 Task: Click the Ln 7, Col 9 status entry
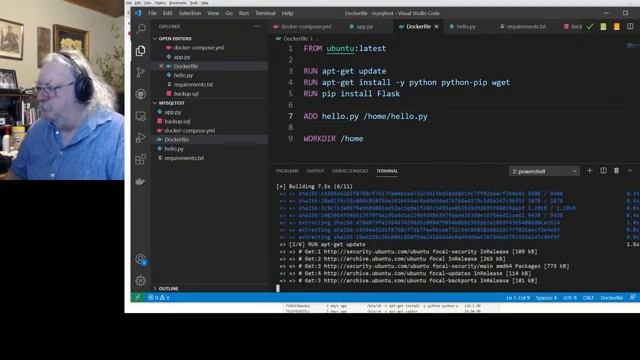tap(518, 298)
